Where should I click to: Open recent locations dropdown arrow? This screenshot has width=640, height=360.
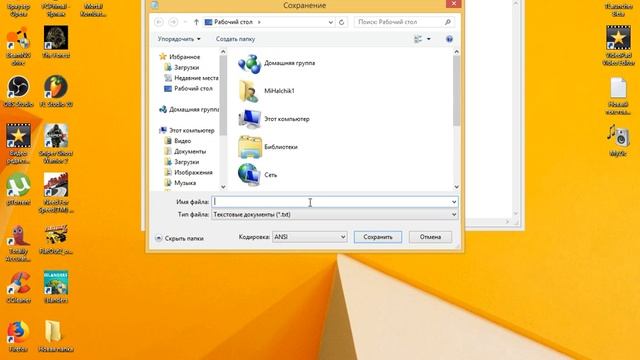pyautogui.click(x=185, y=22)
